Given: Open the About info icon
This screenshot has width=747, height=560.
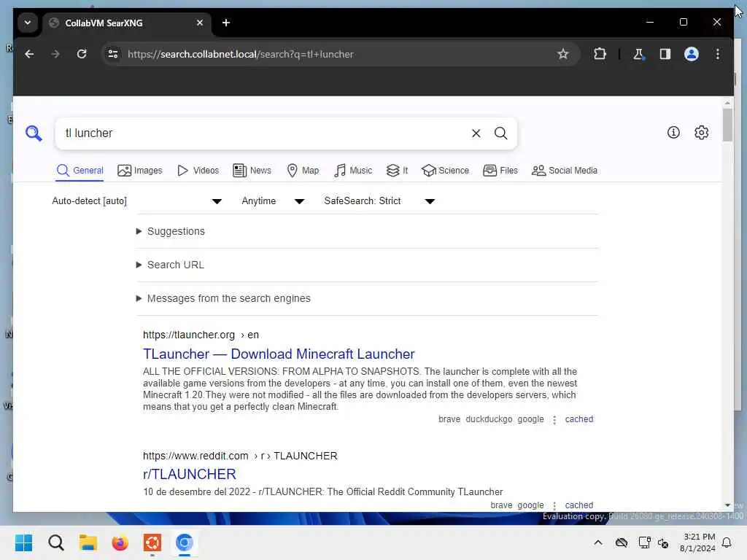Looking at the screenshot, I should [x=673, y=133].
